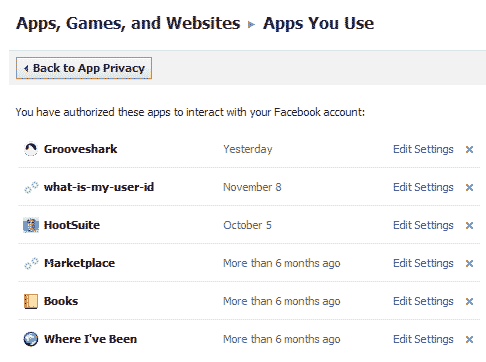Screen dimensions: 486x362
Task: Open Edit Settings for Grooveshark
Action: [x=423, y=149]
